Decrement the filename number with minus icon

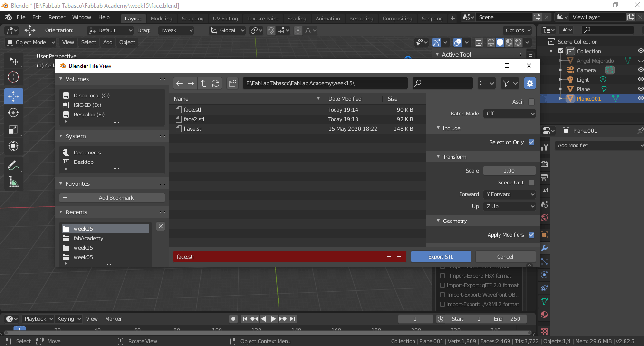[399, 257]
